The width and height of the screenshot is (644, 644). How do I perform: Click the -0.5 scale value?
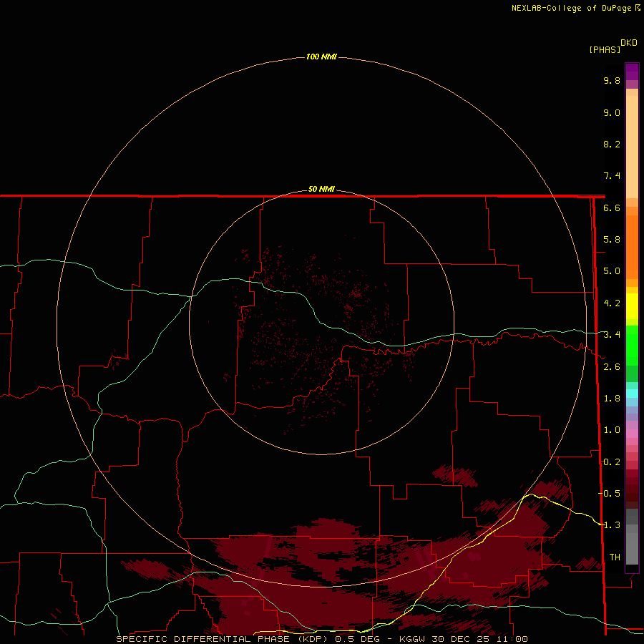click(x=610, y=493)
